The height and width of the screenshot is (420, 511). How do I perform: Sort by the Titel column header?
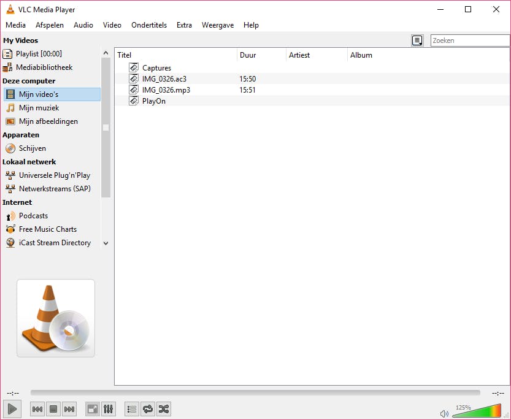176,55
